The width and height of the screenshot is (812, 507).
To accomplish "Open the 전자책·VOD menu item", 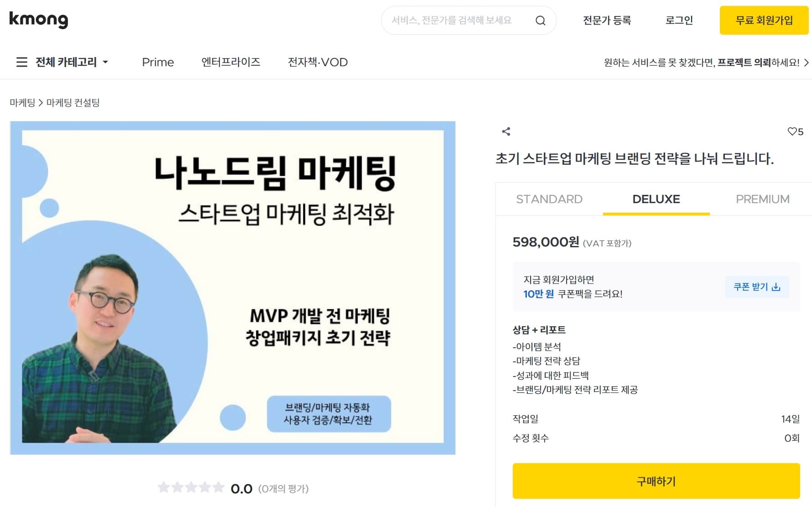I will point(318,62).
